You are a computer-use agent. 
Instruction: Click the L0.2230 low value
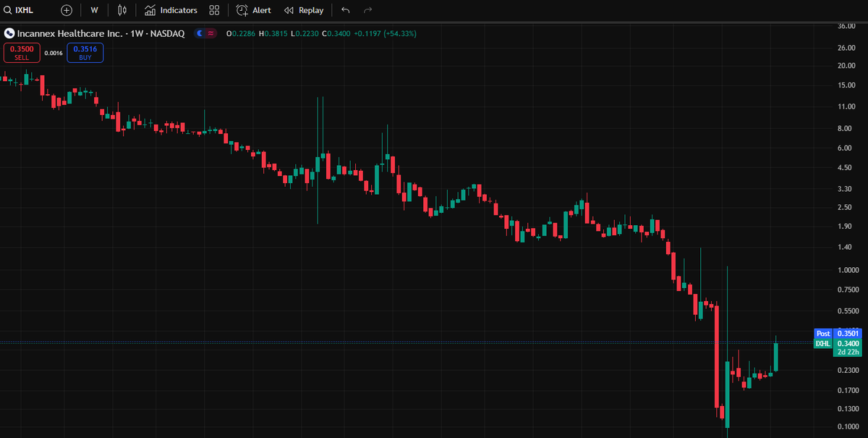tap(305, 33)
